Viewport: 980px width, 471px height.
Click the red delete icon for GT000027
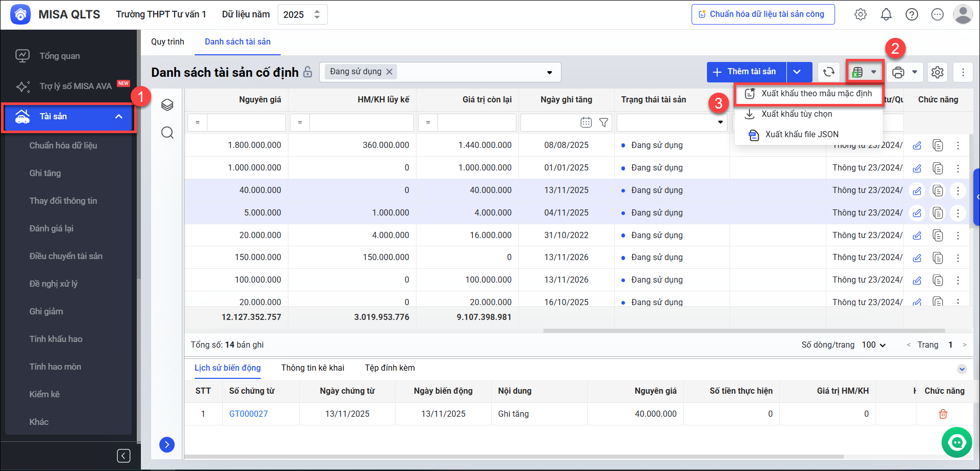(x=943, y=414)
